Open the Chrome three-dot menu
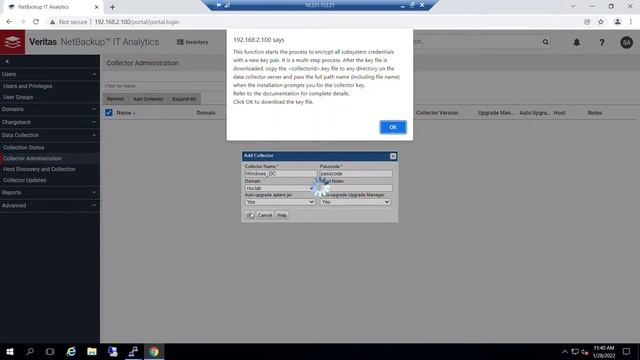 point(631,22)
